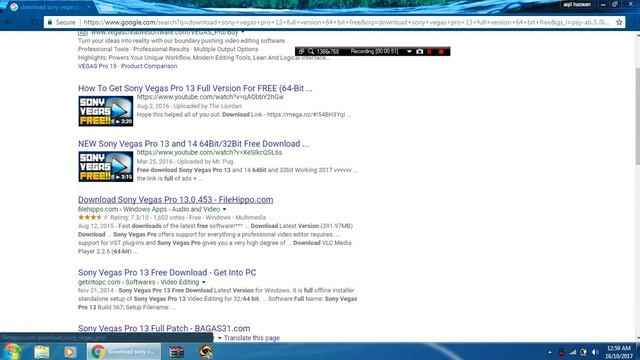Click the recorder window-mode icon
Image resolution: width=640 pixels, height=360 pixels.
[301, 51]
